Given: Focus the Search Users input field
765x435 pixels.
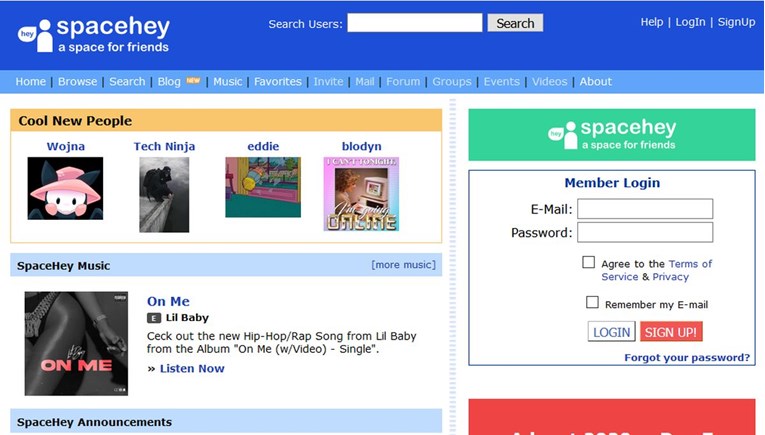Looking at the screenshot, I should (x=415, y=23).
